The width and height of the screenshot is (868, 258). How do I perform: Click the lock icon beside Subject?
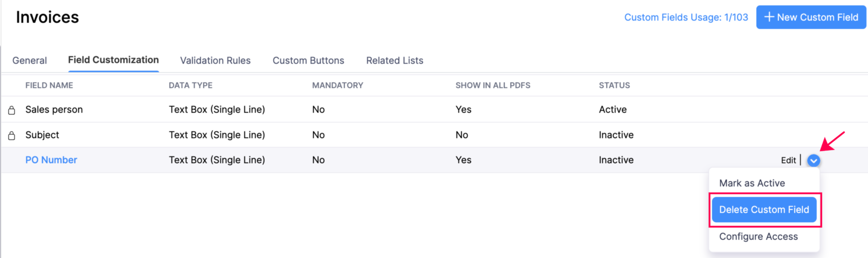tap(12, 135)
